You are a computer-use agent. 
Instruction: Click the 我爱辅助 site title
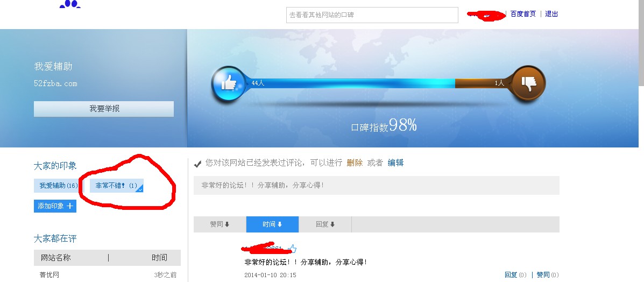[x=53, y=67]
